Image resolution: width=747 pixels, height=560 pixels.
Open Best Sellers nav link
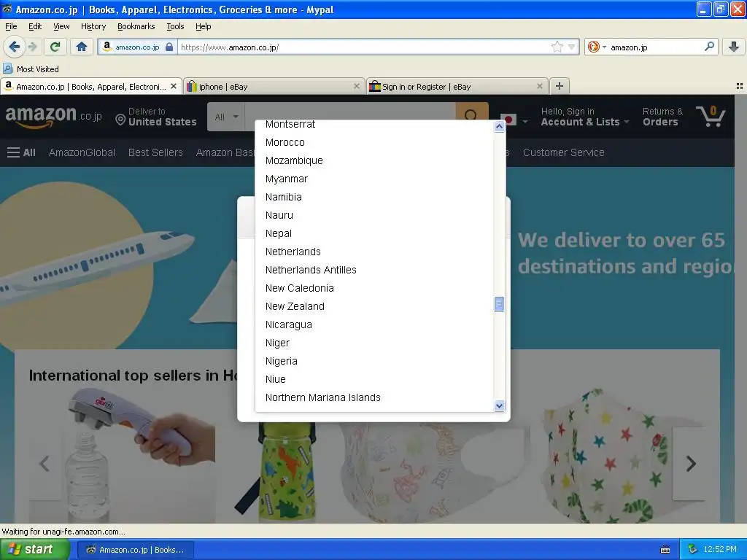coord(155,152)
